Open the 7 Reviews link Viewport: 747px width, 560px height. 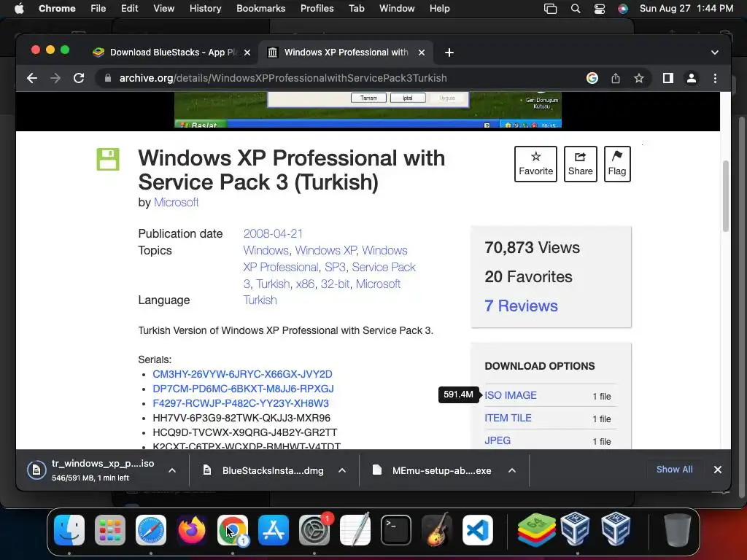click(521, 306)
